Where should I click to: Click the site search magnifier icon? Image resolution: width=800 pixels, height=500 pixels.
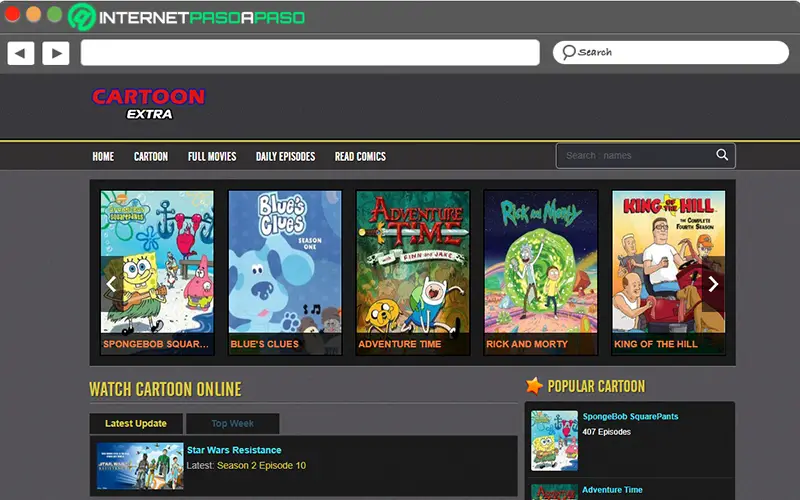(x=722, y=155)
